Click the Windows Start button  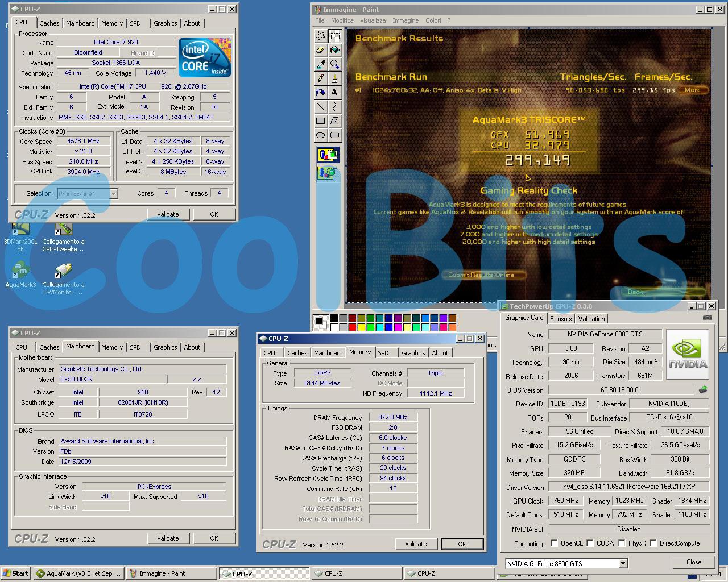[15, 573]
